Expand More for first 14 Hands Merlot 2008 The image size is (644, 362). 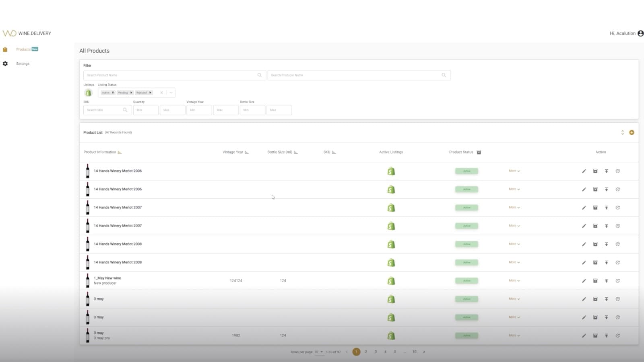click(x=514, y=244)
